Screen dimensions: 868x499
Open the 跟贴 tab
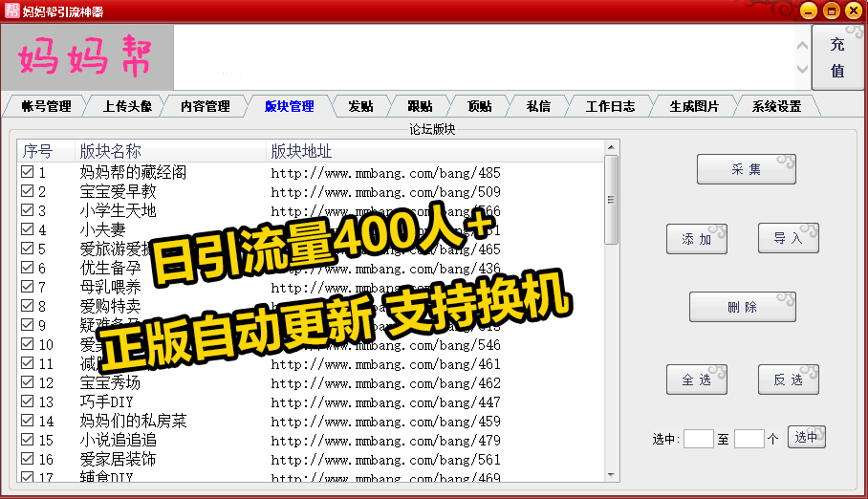[x=421, y=106]
